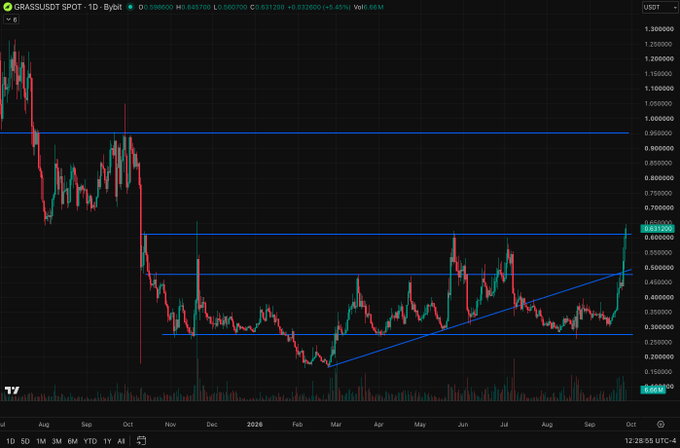Click the Apr label on time axis
The width and height of the screenshot is (680, 448).
tap(379, 424)
